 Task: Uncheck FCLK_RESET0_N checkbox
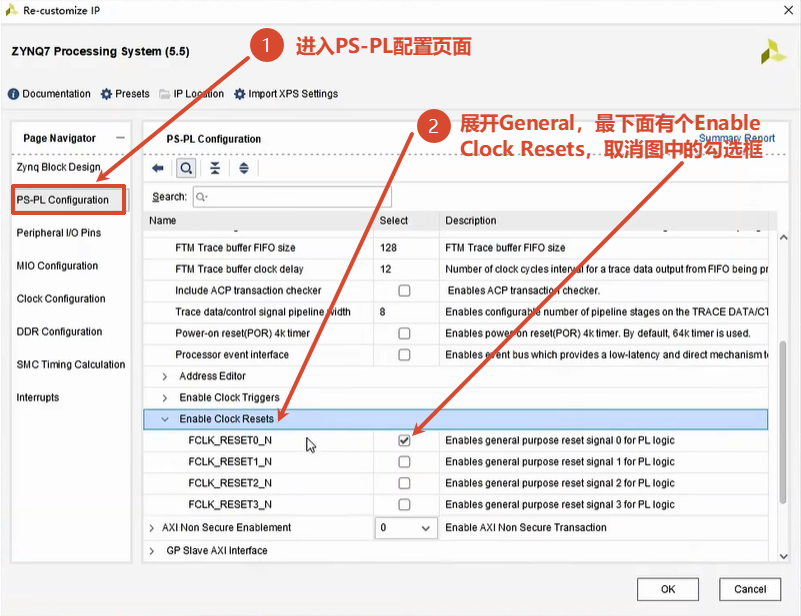pos(404,440)
